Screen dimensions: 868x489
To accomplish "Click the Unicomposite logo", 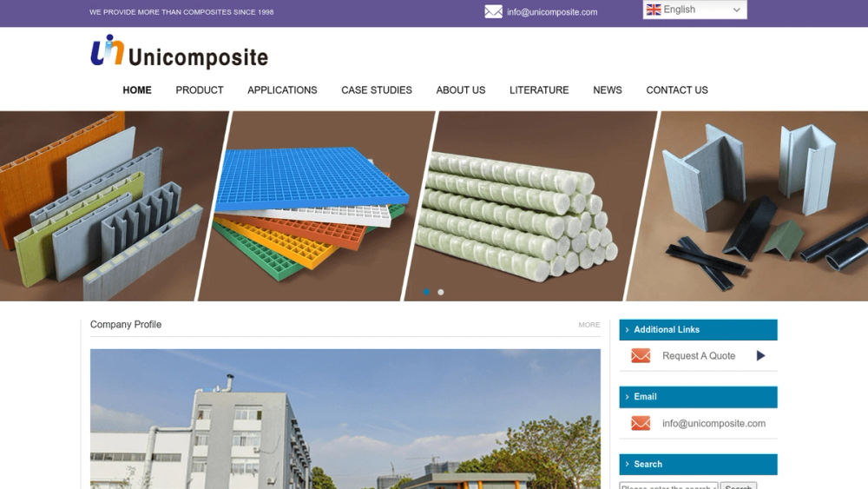I will (x=179, y=51).
